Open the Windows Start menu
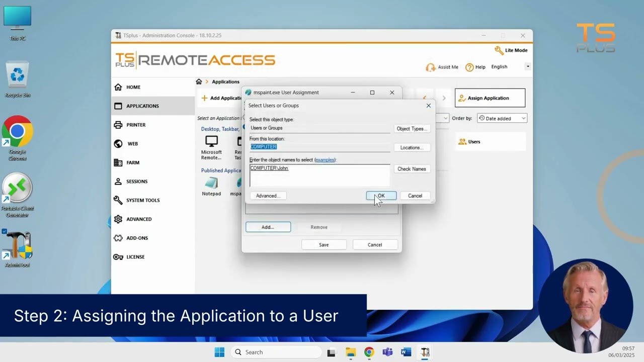 (x=219, y=352)
